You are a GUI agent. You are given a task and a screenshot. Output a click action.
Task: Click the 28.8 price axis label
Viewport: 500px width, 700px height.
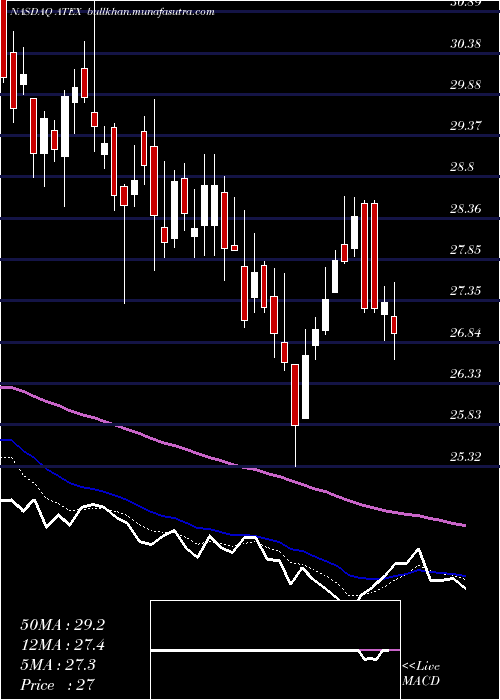tap(462, 167)
